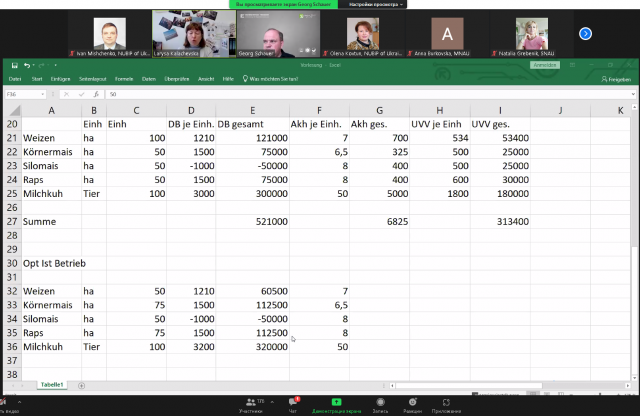Image resolution: width=640 pixels, height=416 pixels.
Task: Select the Tabelle1 sheet tab
Action: tap(51, 384)
